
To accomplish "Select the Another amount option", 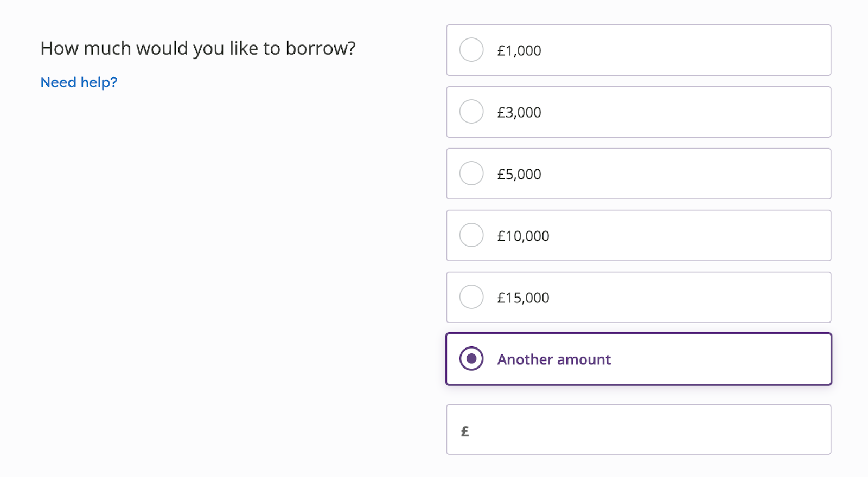I will (x=639, y=358).
